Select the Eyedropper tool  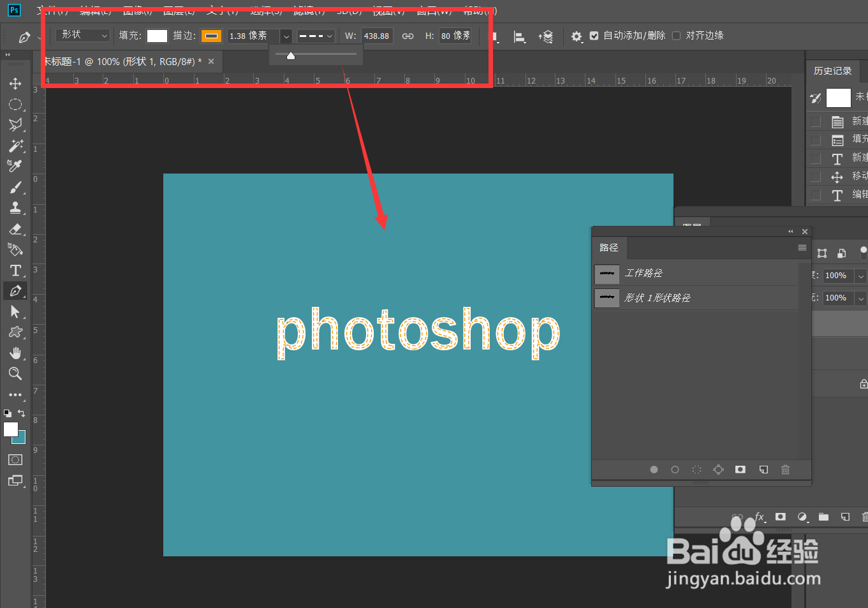[x=15, y=166]
